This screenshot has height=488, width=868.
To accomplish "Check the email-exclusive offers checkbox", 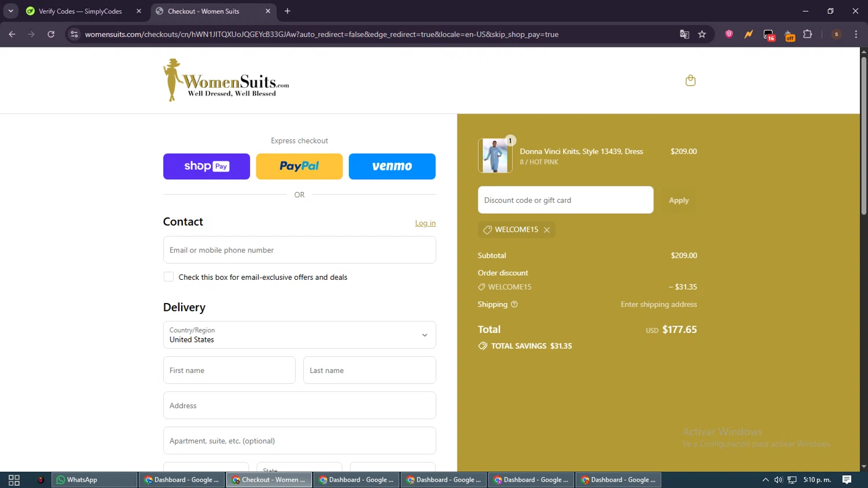I will [168, 277].
